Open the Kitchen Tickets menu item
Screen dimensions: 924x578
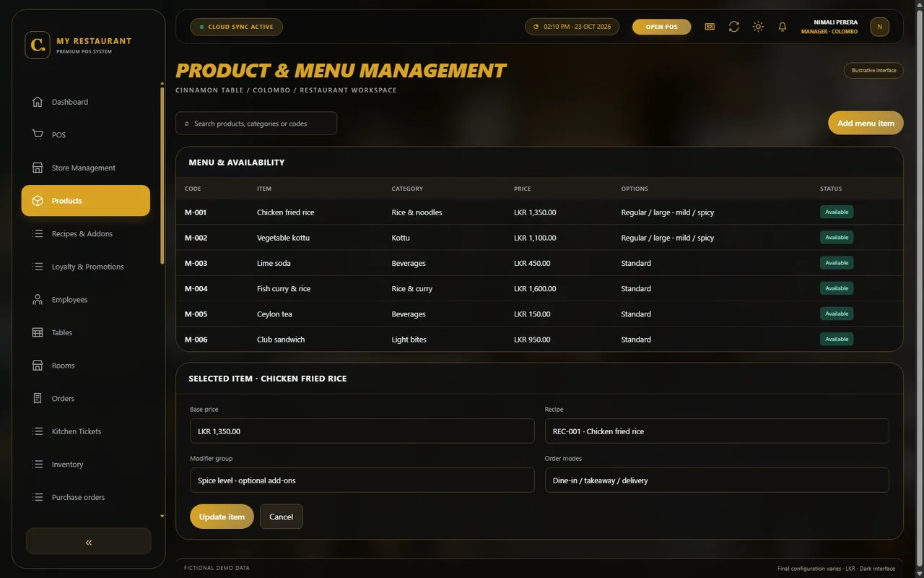[86, 431]
